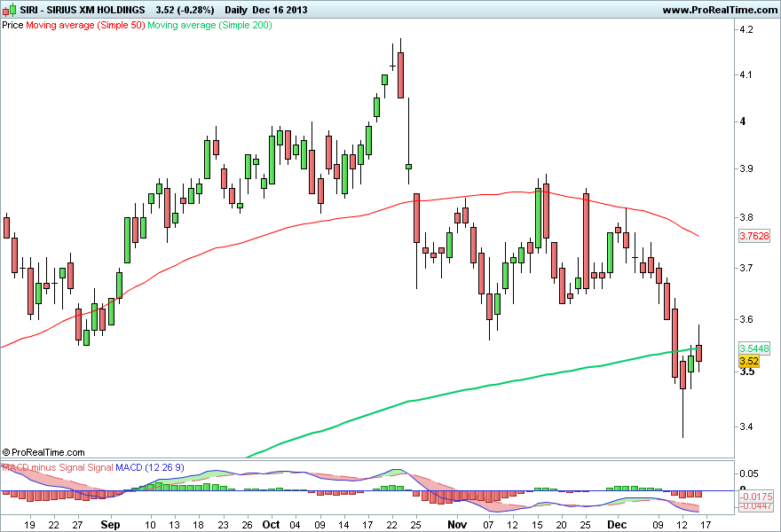Click the Daily Dec 16 2013 date label
781x532 pixels.
pos(266,10)
